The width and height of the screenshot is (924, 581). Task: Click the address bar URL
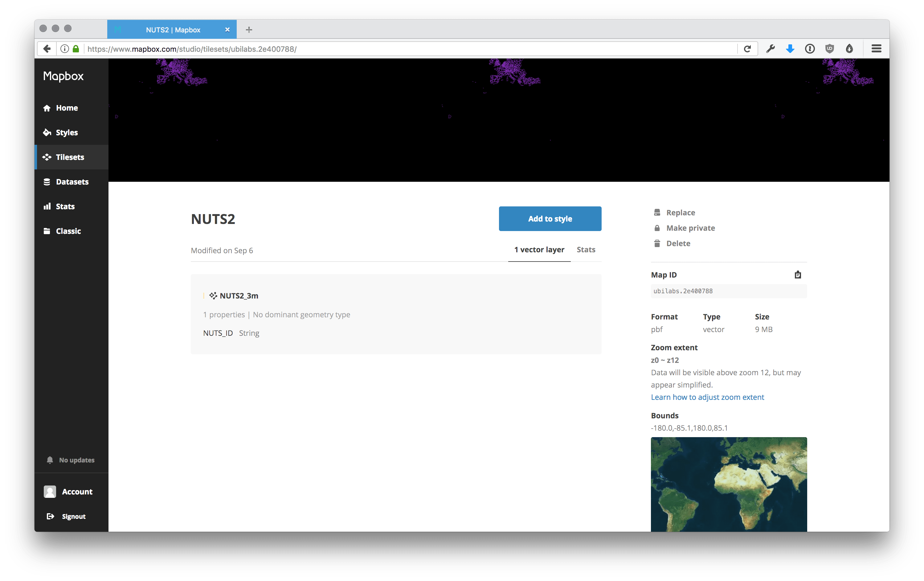pos(192,49)
